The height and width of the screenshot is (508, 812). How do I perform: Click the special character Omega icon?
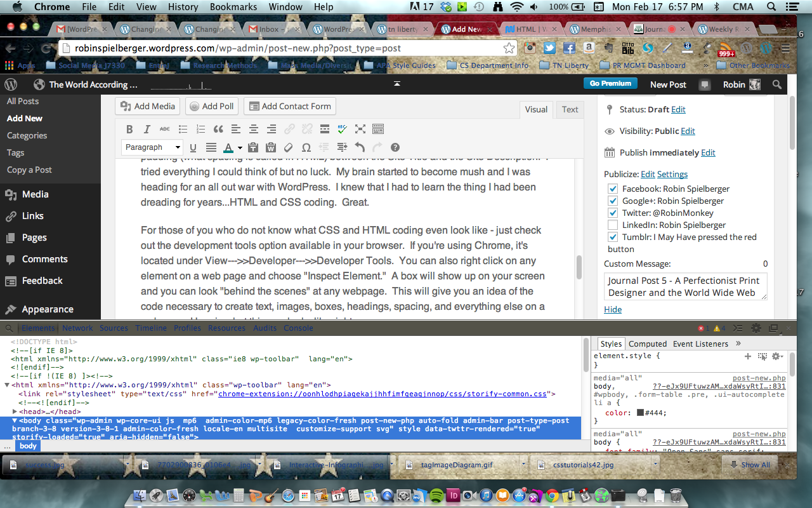[x=306, y=147]
